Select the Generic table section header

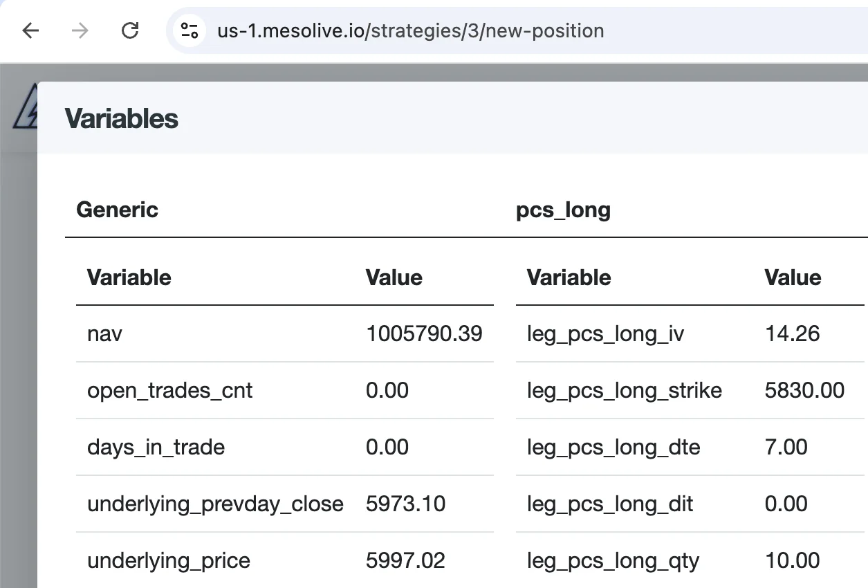[x=117, y=210]
